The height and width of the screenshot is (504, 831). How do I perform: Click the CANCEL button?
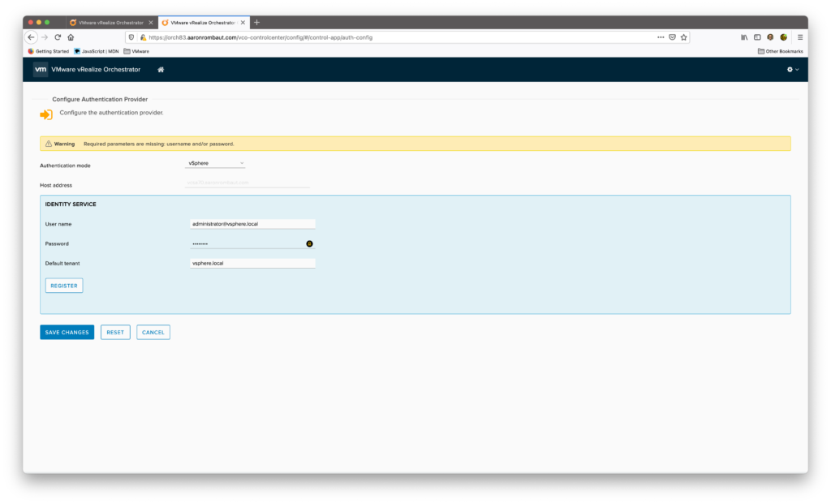click(x=153, y=332)
